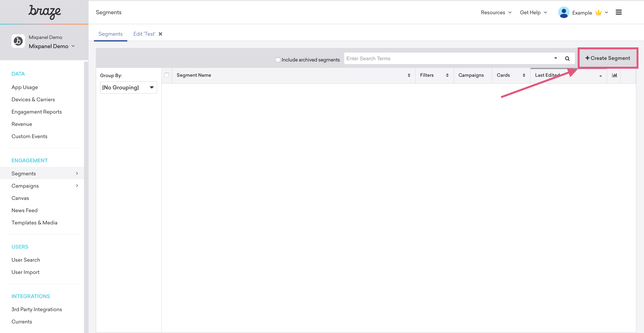Click the bar chart column icon
644x333 pixels.
click(614, 75)
